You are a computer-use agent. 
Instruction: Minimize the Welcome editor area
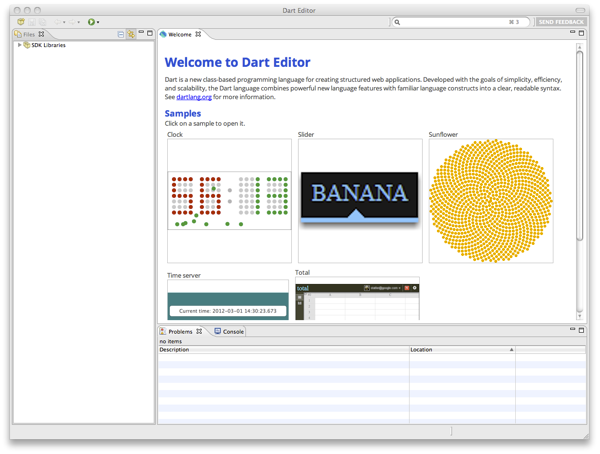pyautogui.click(x=572, y=32)
